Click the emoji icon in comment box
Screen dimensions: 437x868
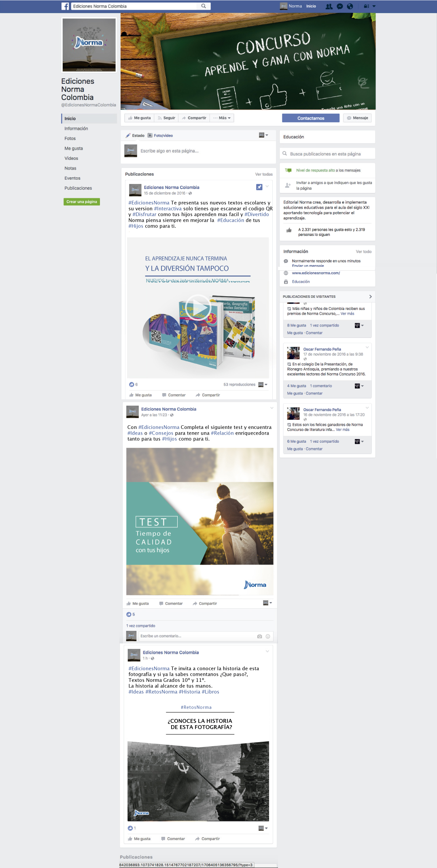pos(268,636)
